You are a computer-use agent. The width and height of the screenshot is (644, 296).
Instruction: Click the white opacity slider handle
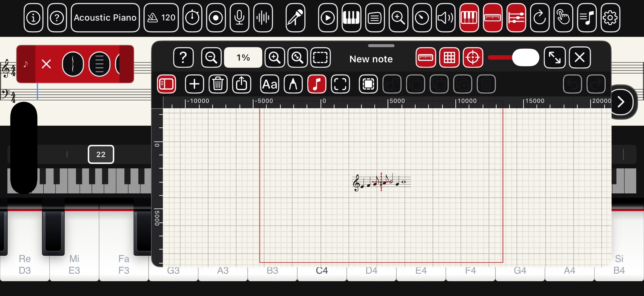click(x=526, y=57)
